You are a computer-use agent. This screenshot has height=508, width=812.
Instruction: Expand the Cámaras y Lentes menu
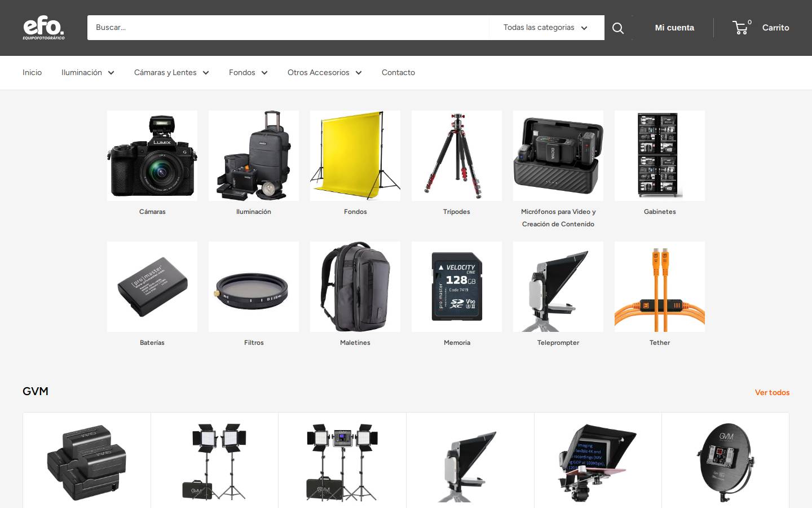click(171, 72)
